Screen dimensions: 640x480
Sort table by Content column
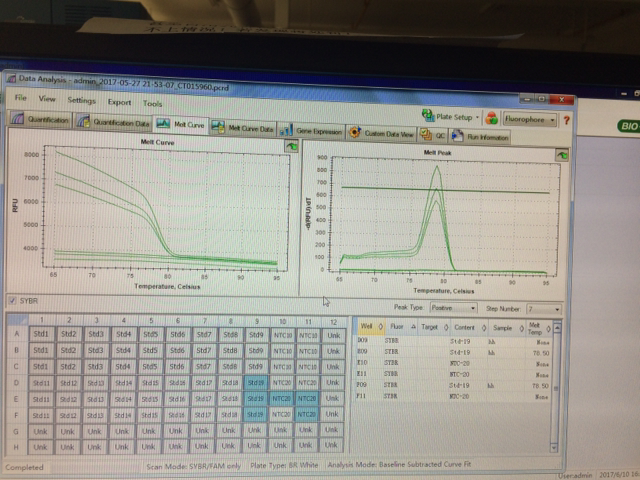click(x=469, y=327)
